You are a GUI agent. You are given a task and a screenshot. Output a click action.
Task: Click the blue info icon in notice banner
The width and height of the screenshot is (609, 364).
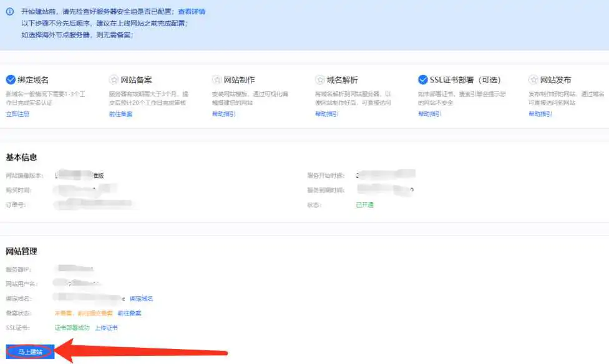click(x=9, y=12)
